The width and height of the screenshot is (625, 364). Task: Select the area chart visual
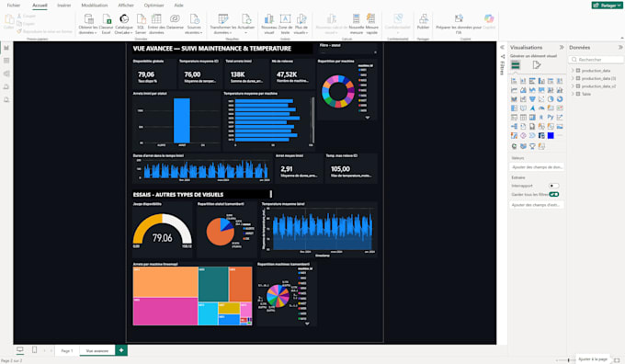click(523, 90)
